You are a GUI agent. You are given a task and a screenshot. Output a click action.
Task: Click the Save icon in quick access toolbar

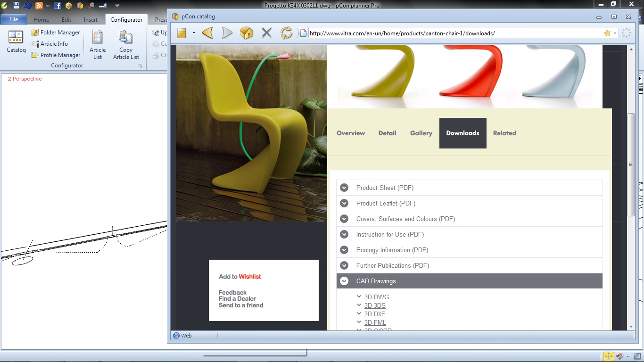pyautogui.click(x=17, y=6)
